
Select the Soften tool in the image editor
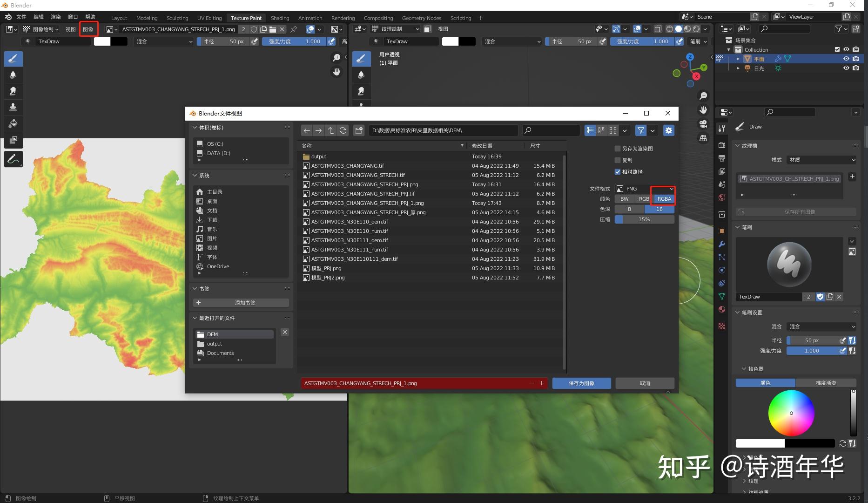coord(13,75)
